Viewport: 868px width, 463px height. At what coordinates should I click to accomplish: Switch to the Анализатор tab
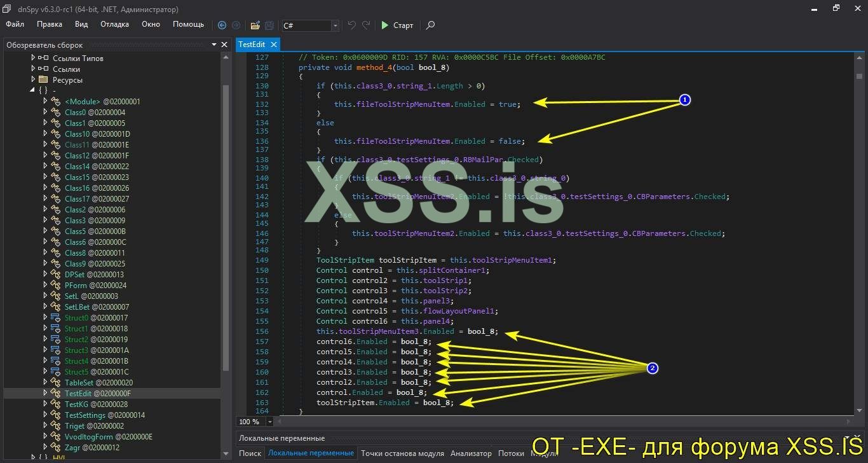[471, 453]
